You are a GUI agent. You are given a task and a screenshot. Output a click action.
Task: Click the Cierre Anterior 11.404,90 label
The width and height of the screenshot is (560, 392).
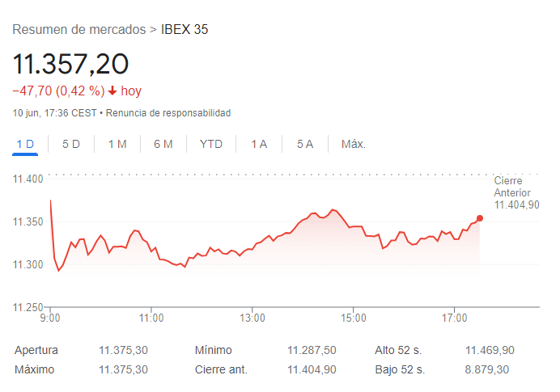(x=515, y=193)
